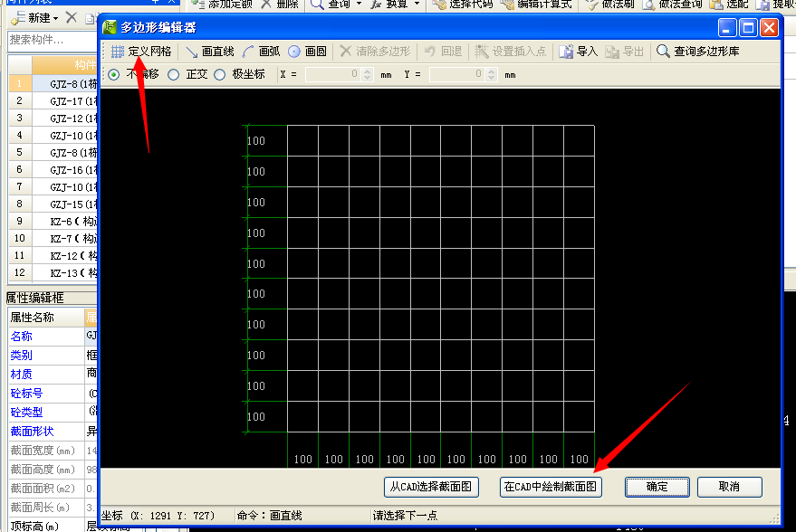Click 选择代码 in the background toolbar
This screenshot has width=796, height=532.
(463, 4)
